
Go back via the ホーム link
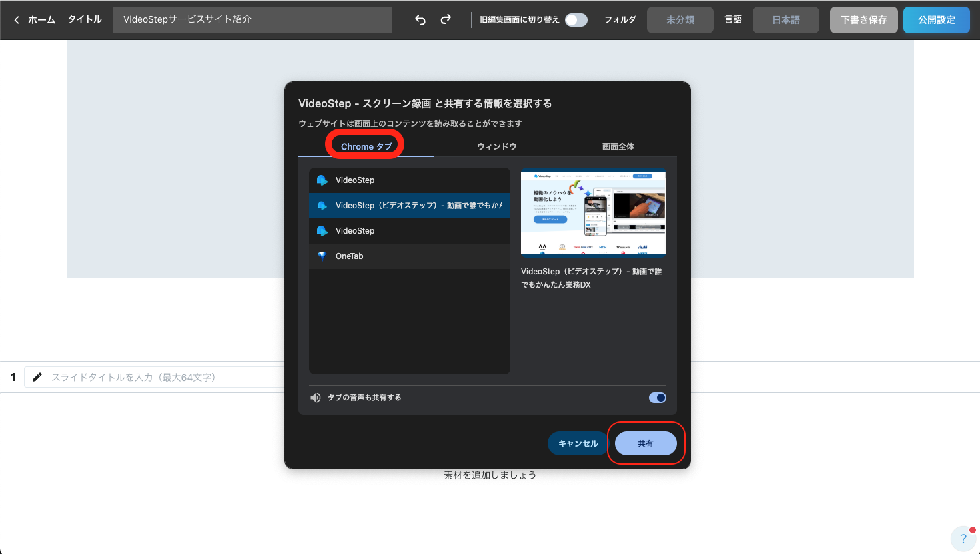[x=41, y=20]
